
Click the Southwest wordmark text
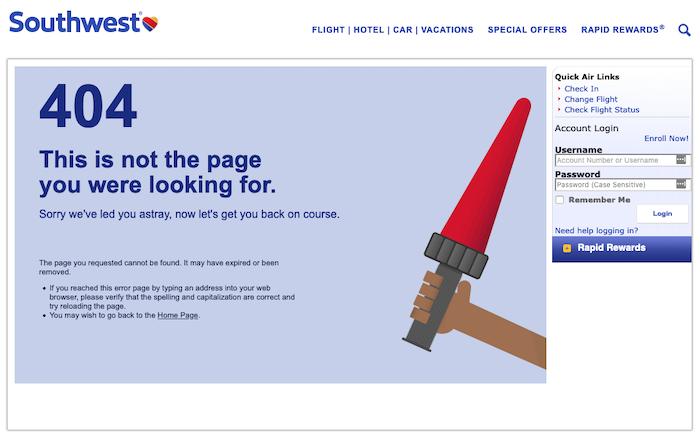coord(75,22)
